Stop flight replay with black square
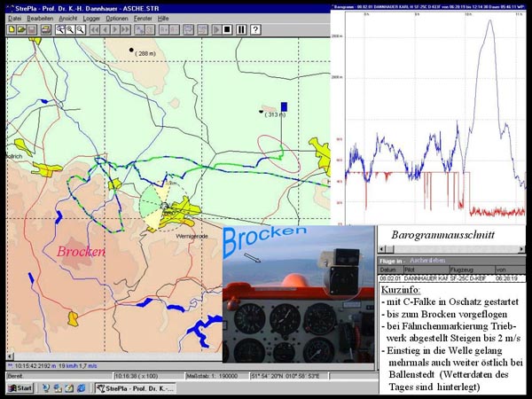Viewport: 532px width, 399px height. [x=227, y=30]
